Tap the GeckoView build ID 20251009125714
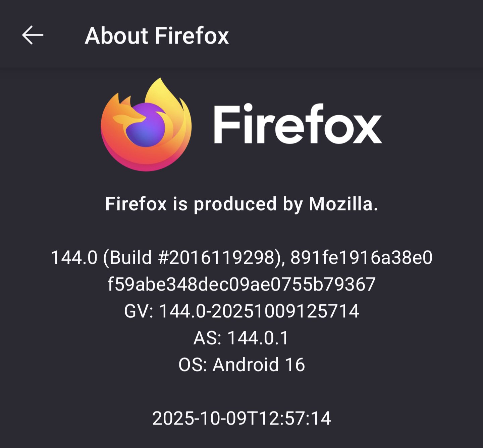 point(285,311)
